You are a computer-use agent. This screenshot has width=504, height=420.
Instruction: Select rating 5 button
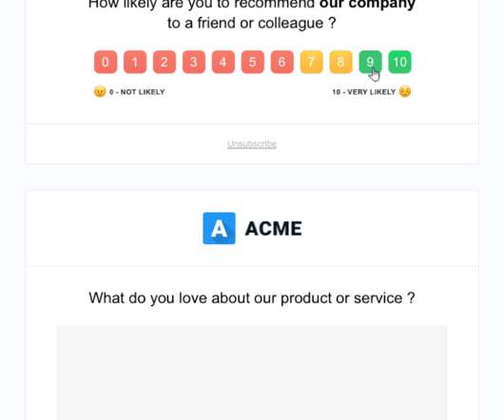click(253, 62)
